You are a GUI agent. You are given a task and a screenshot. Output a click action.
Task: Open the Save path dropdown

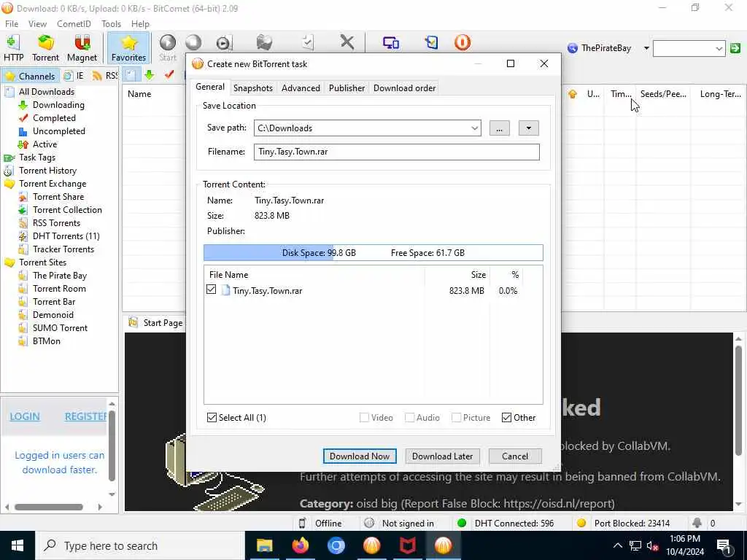click(x=474, y=128)
